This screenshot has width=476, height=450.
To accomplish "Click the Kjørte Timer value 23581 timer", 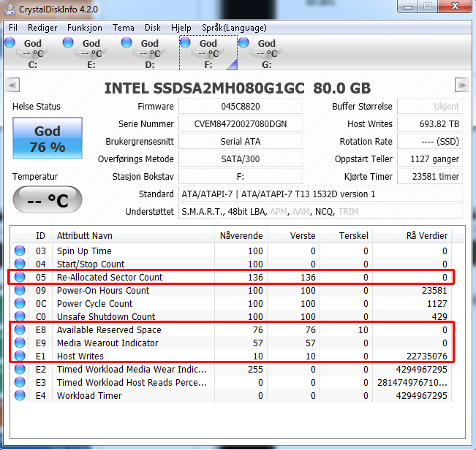I will [430, 177].
